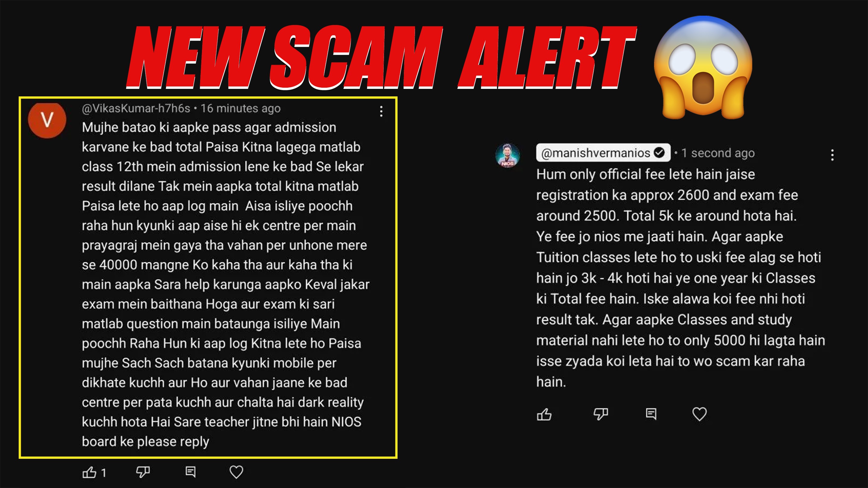Click the NEW SCAM ALERT headline
Viewport: 868px width, 488px height.
(382, 57)
